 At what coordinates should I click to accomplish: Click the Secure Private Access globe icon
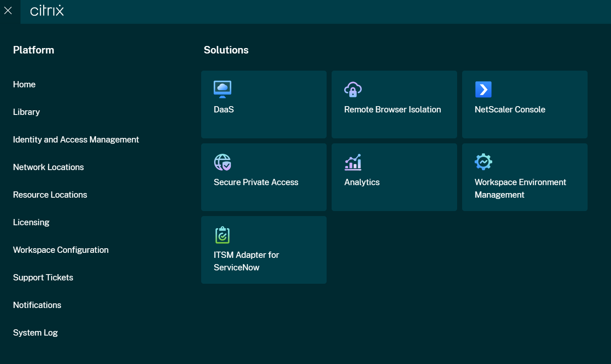[x=222, y=162]
